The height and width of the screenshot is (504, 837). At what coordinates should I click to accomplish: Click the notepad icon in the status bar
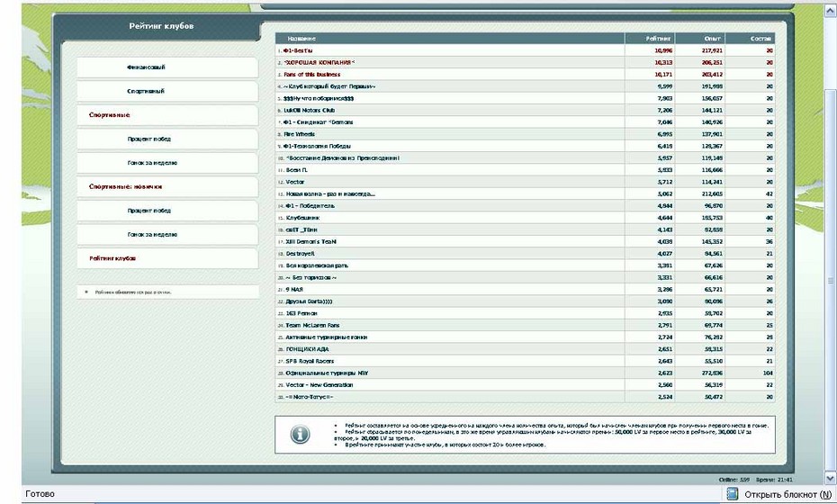[x=733, y=494]
